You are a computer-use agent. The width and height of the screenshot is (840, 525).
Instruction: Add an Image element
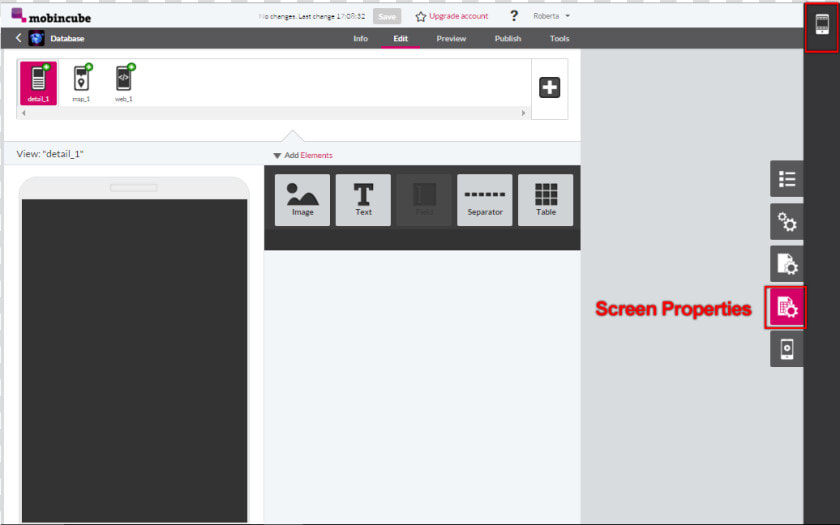(303, 200)
